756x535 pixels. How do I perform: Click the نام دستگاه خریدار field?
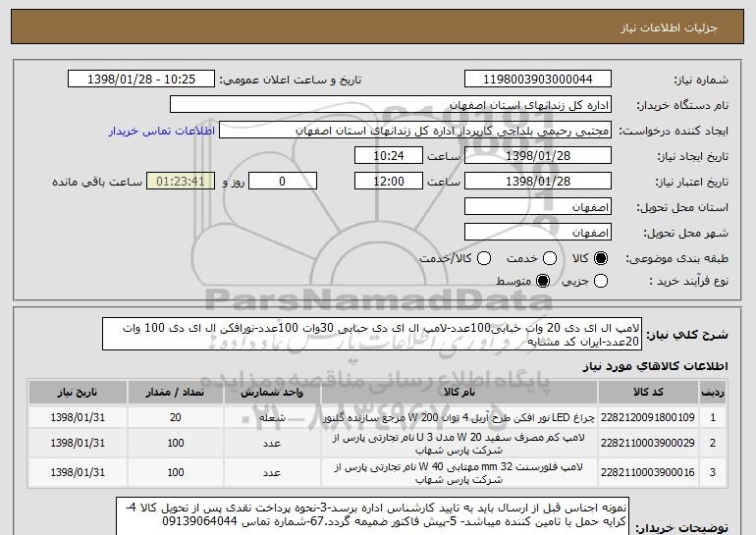pos(391,105)
